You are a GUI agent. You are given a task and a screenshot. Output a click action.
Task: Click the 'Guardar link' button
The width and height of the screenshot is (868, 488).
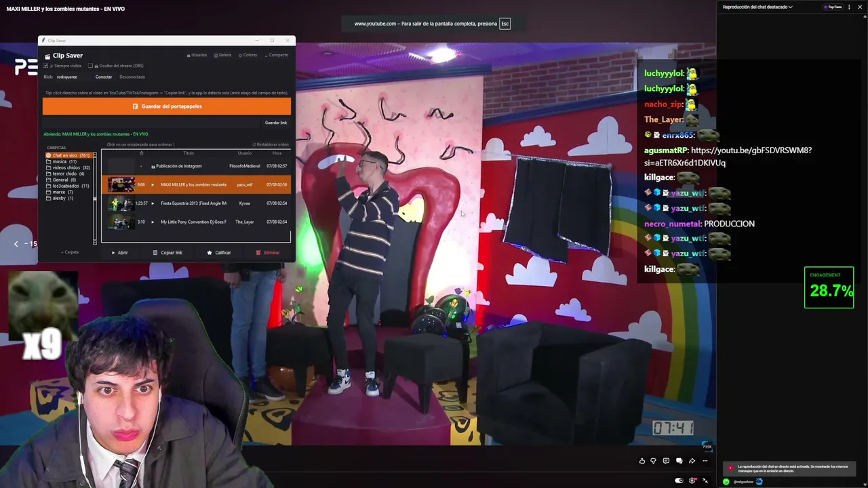pos(276,123)
